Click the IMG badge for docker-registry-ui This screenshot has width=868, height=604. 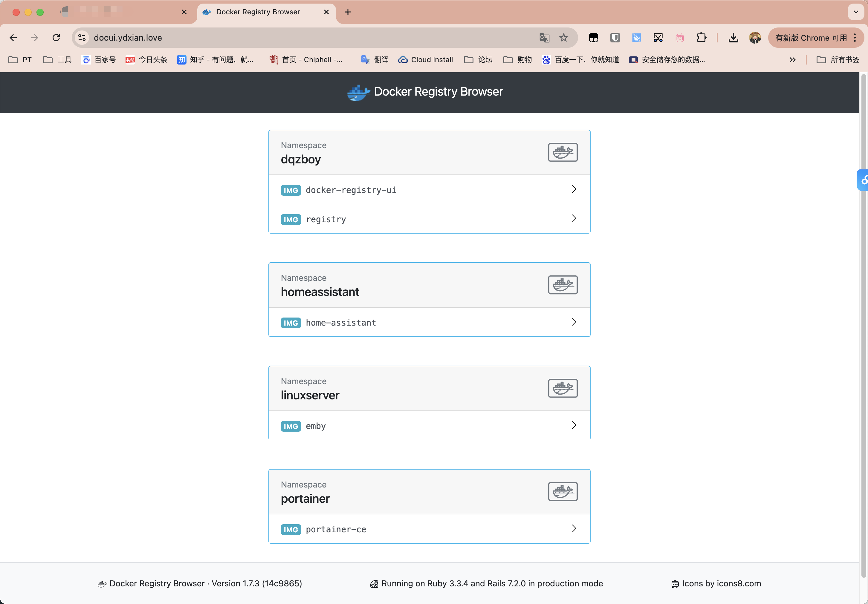pyautogui.click(x=291, y=190)
